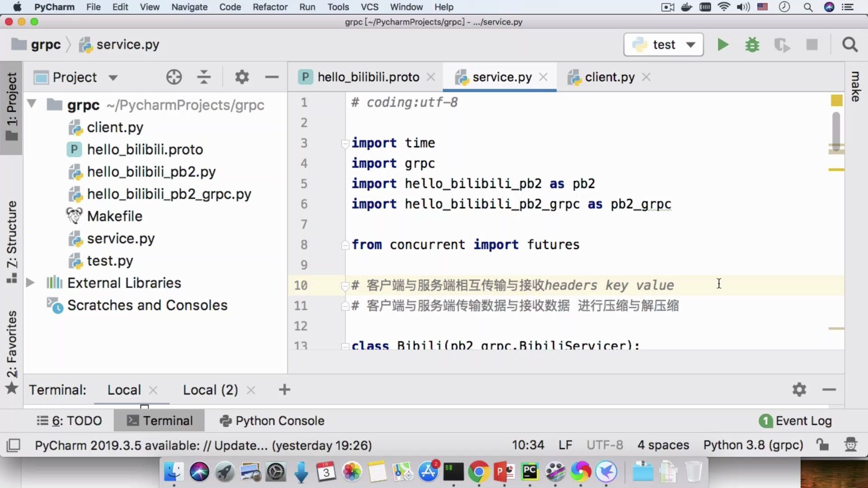Screen dimensions: 868x488
Task: Toggle the Python Console tool window
Action: tap(271, 421)
